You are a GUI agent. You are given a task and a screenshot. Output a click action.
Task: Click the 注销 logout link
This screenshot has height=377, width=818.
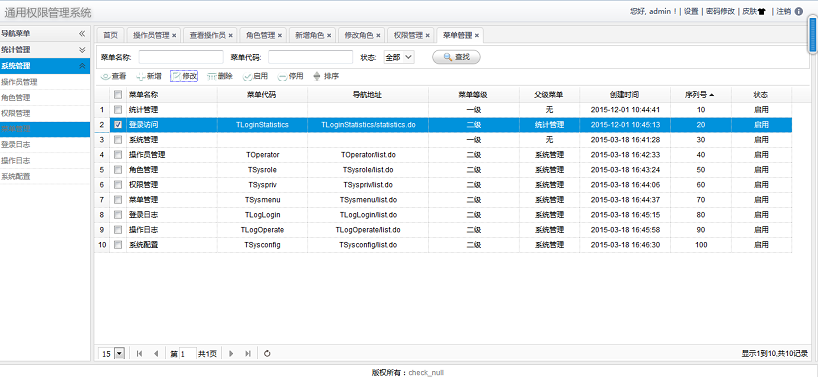point(784,11)
